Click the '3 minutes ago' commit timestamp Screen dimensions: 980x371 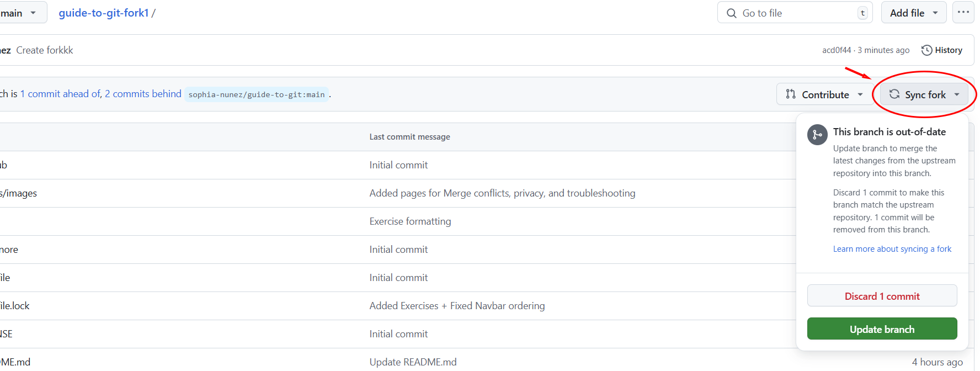tap(883, 50)
